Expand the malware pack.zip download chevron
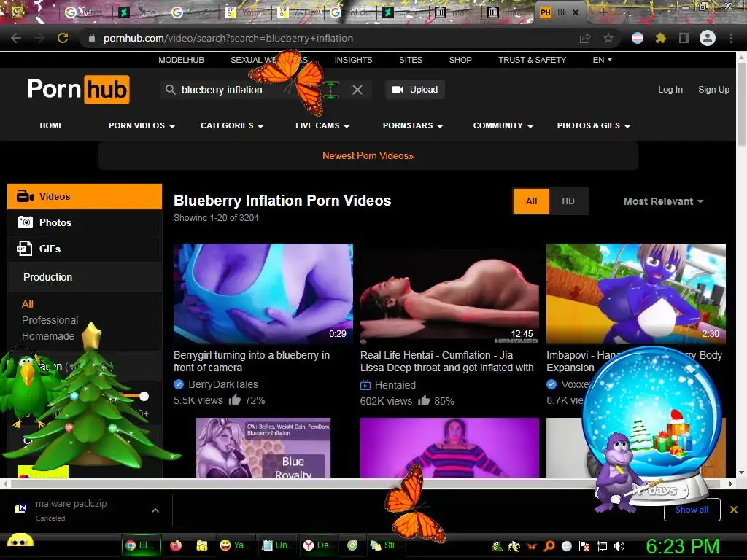Image resolution: width=747 pixels, height=560 pixels. (x=155, y=510)
